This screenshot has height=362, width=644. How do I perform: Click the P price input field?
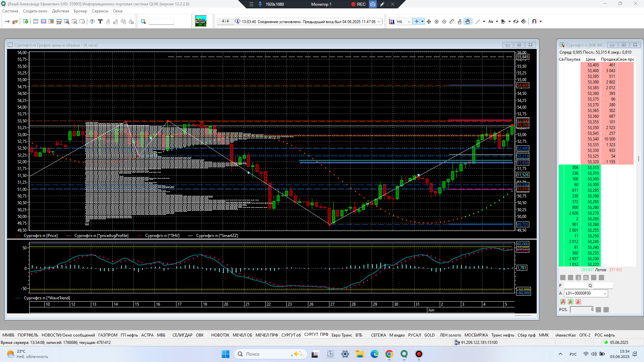576,286
